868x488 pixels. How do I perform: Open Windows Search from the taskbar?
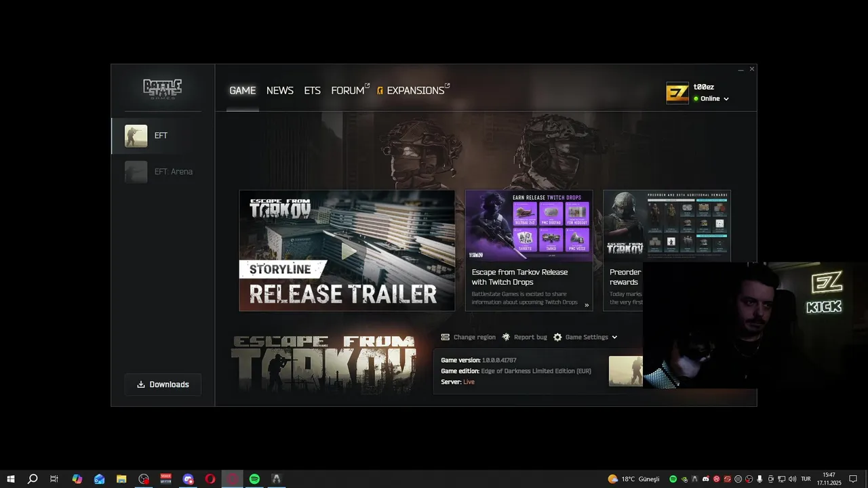tap(33, 479)
